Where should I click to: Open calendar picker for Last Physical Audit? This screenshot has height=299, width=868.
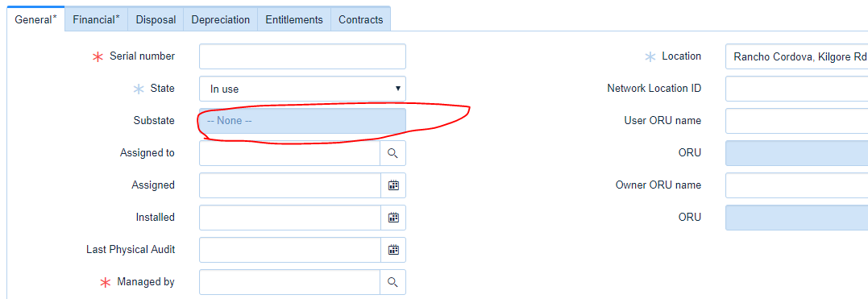pyautogui.click(x=393, y=250)
